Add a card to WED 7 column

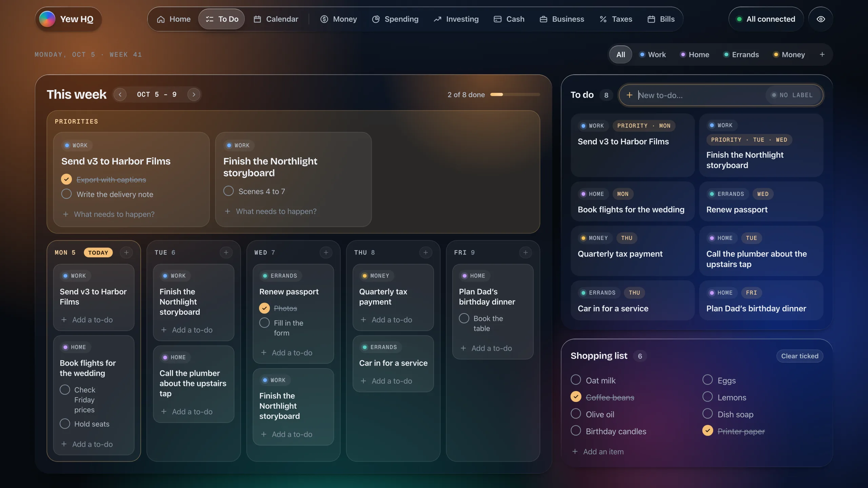pos(326,252)
